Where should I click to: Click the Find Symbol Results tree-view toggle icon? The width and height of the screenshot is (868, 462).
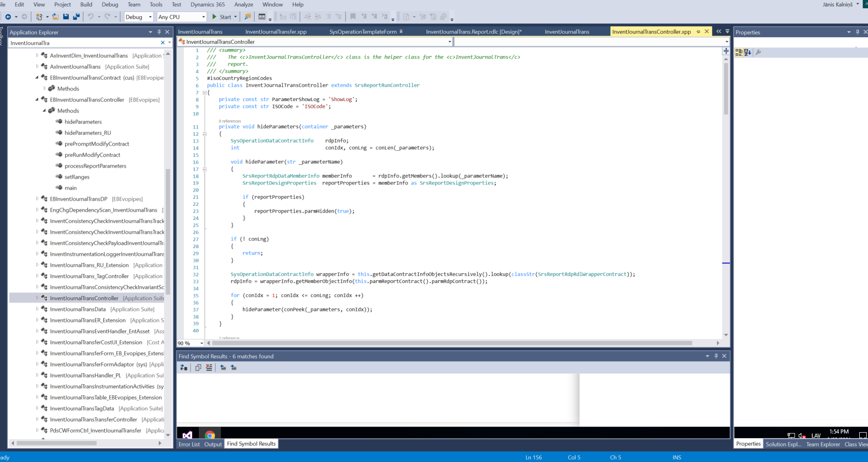pos(184,367)
